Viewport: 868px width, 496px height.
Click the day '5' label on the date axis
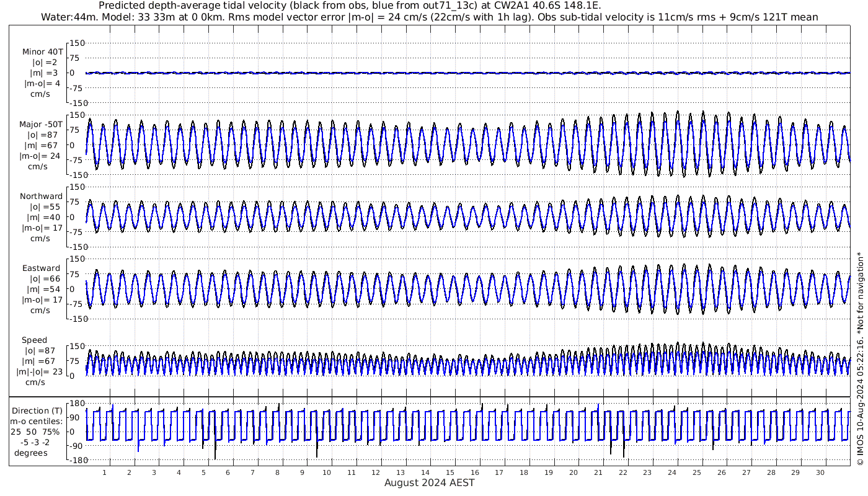pyautogui.click(x=203, y=472)
